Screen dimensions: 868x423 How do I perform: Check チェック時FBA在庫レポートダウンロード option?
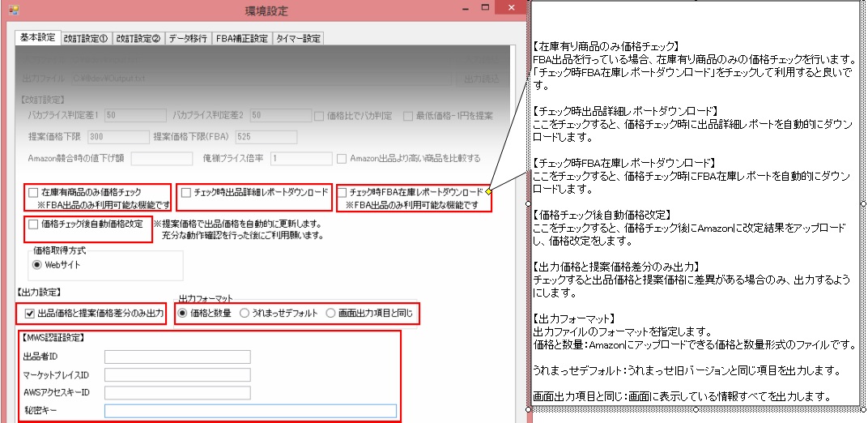coord(343,193)
